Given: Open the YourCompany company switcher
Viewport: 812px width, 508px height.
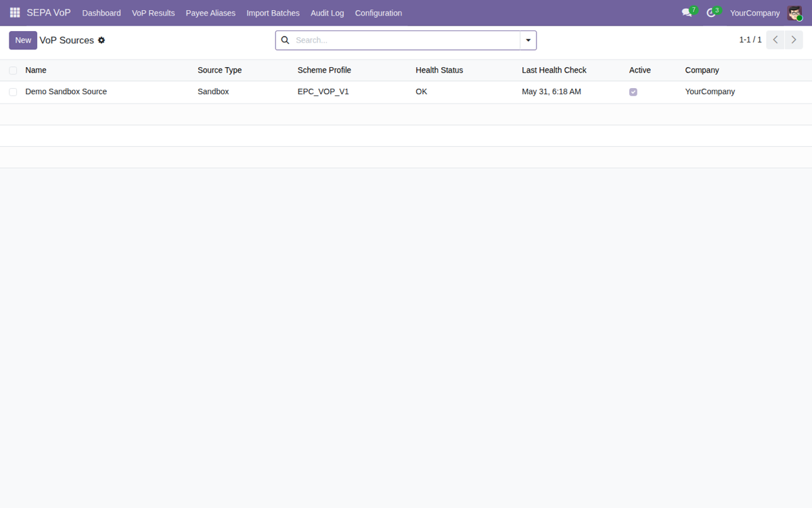Looking at the screenshot, I should (754, 13).
